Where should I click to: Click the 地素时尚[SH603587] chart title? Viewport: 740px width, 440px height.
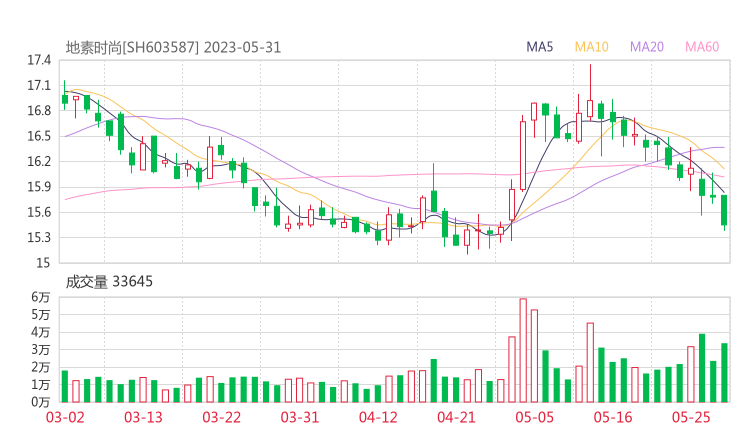(x=132, y=47)
